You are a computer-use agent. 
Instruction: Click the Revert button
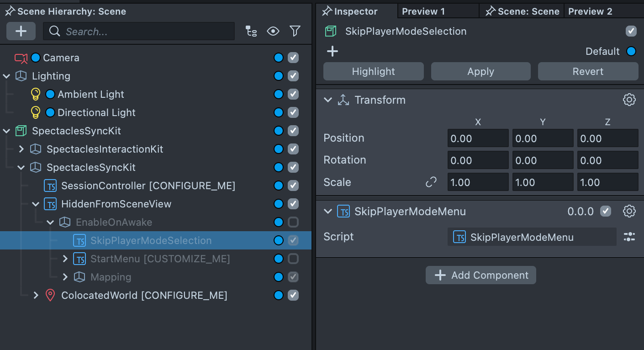[588, 71]
